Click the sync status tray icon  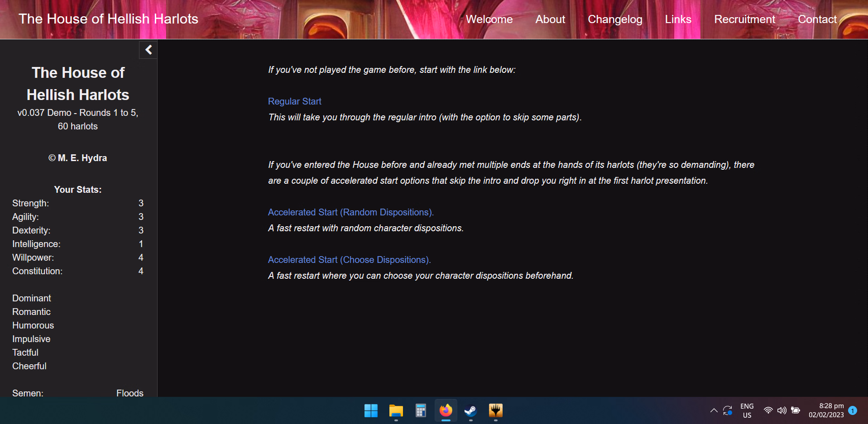click(728, 410)
